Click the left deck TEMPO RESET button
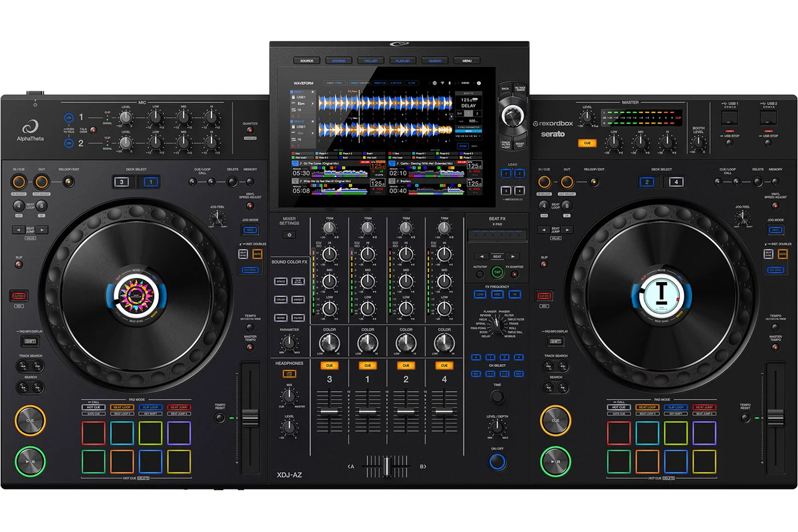 [x=220, y=418]
